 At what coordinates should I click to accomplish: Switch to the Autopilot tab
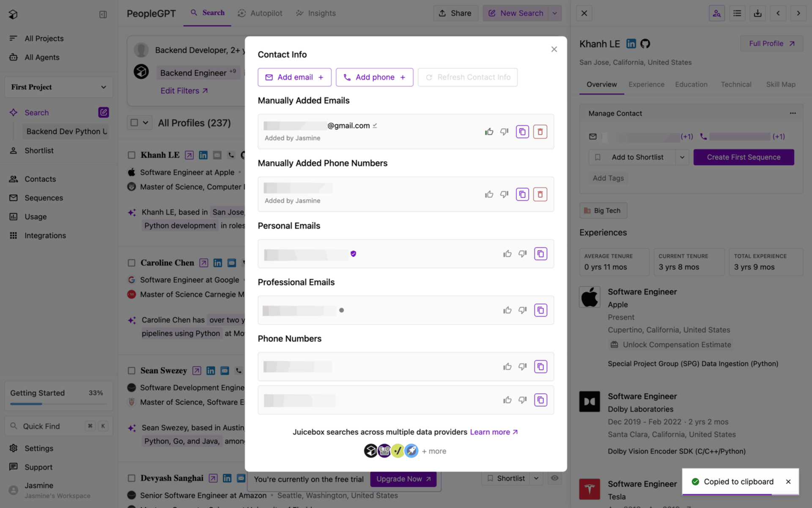260,13
